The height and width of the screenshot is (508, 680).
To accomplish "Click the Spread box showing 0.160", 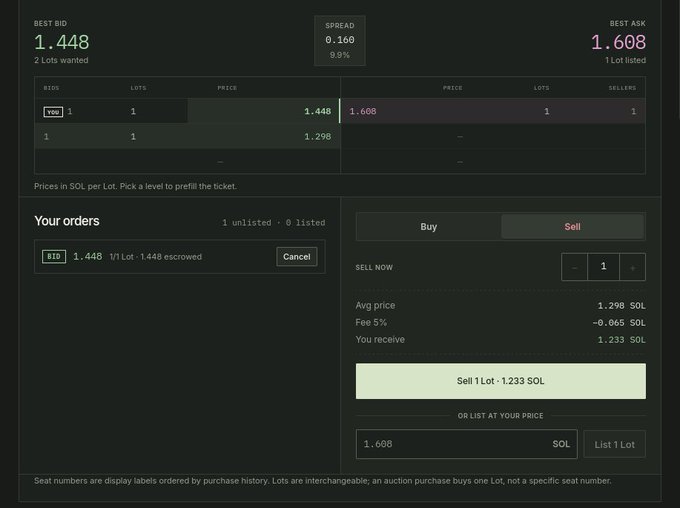I will point(340,40).
